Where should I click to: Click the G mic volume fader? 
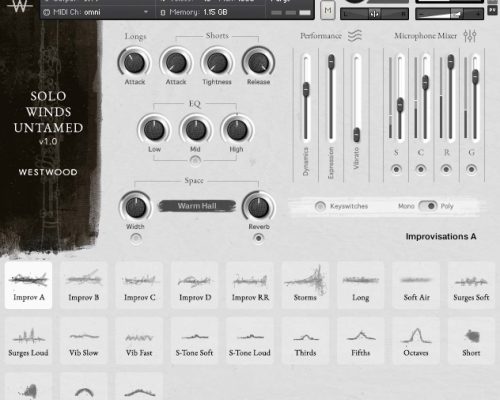[475, 77]
